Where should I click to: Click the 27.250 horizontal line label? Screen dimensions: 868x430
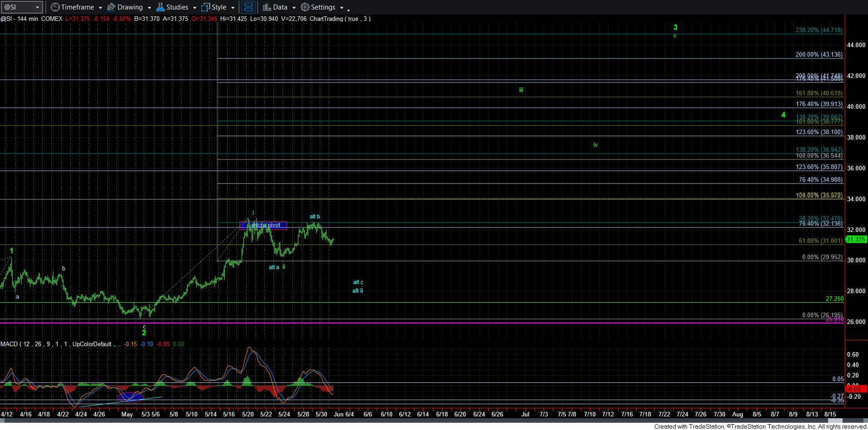click(834, 299)
